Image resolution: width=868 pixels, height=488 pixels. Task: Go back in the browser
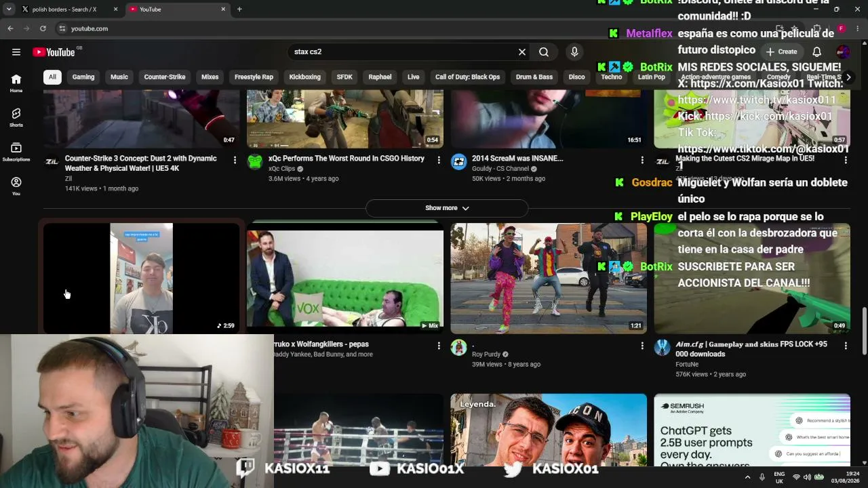pos(10,28)
